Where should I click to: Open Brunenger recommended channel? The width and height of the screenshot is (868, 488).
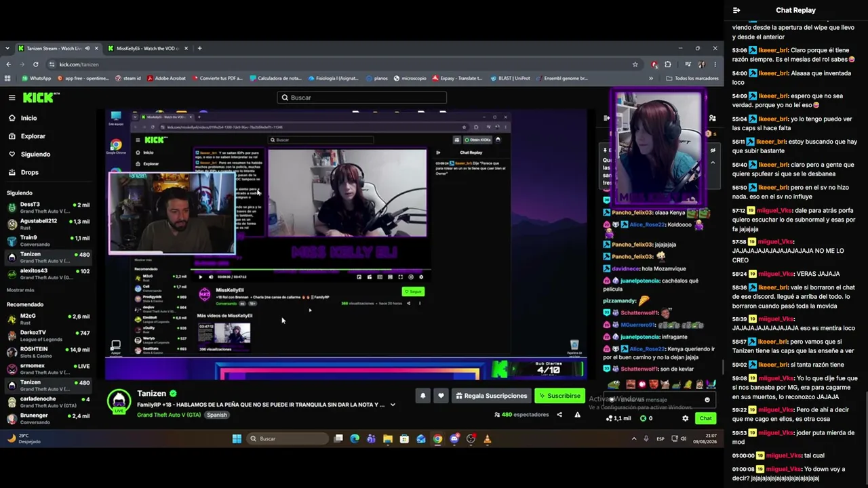point(48,418)
